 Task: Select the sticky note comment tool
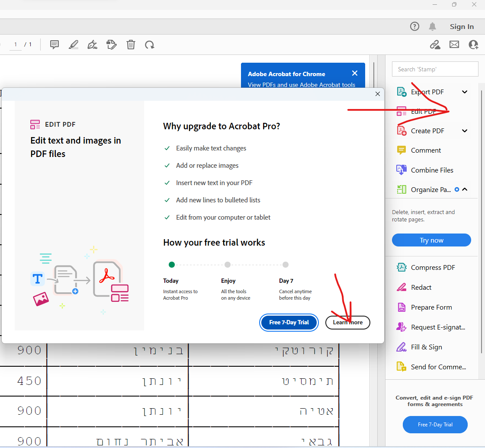point(55,45)
